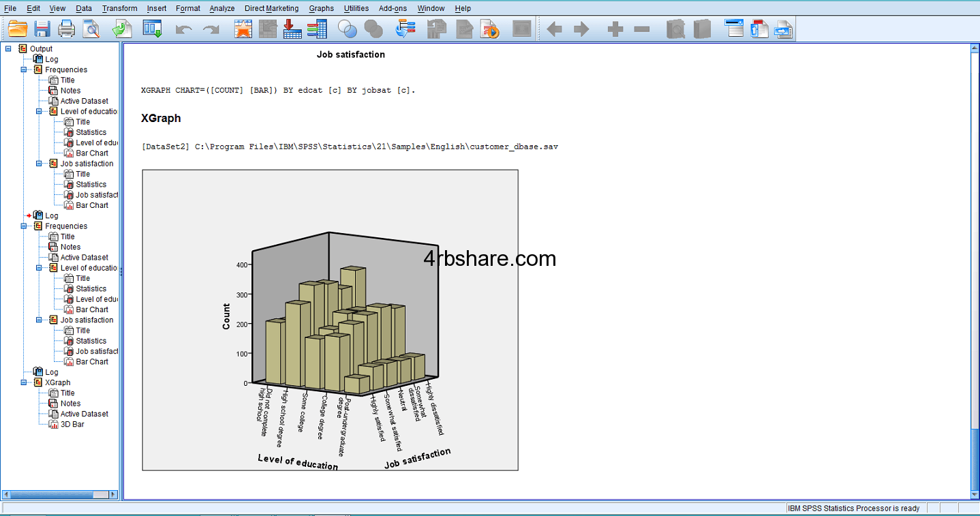Promote the outline item with the left arrow icon
Image resolution: width=980 pixels, height=516 pixels.
tap(555, 29)
